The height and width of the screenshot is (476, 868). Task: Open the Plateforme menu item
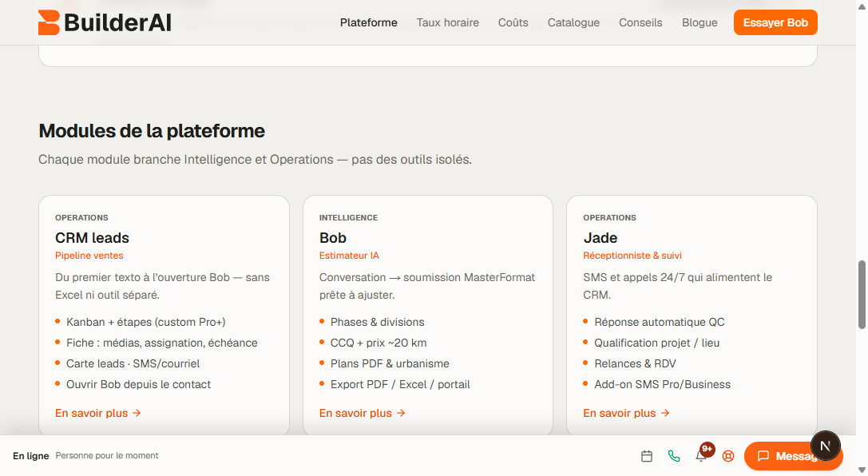point(369,22)
